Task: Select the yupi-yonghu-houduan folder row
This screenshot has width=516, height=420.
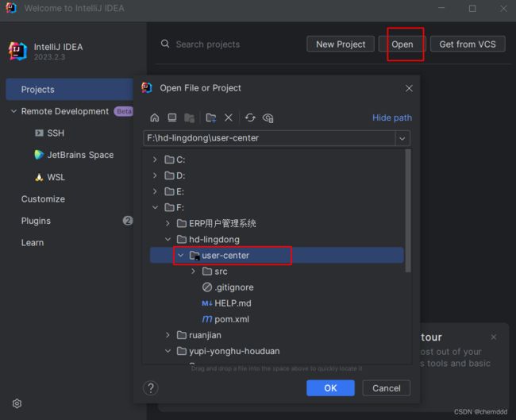Action: pos(276,351)
